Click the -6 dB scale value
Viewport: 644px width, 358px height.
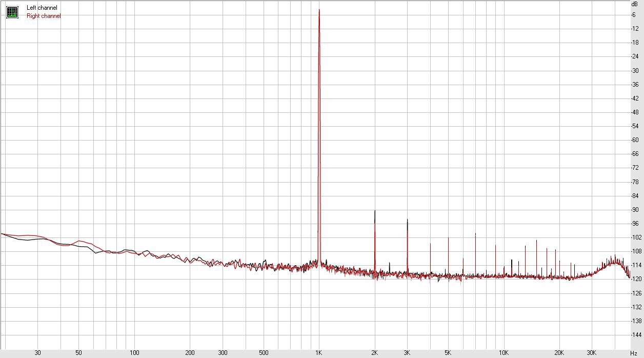pyautogui.click(x=634, y=14)
